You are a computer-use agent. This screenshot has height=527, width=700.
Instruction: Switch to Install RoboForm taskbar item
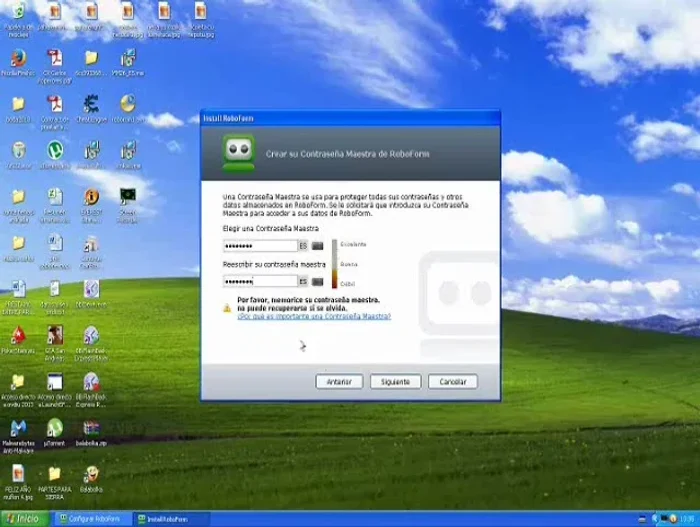point(170,518)
